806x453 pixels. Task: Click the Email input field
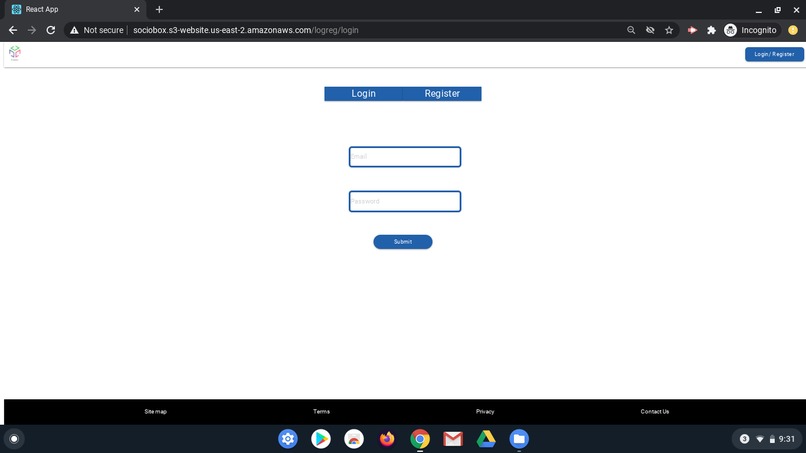pyautogui.click(x=405, y=157)
